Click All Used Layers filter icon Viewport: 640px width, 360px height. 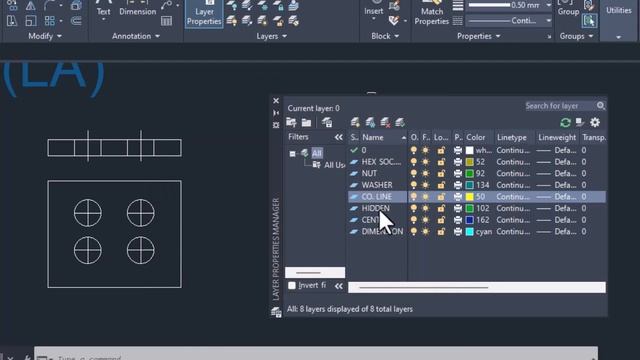(317, 165)
